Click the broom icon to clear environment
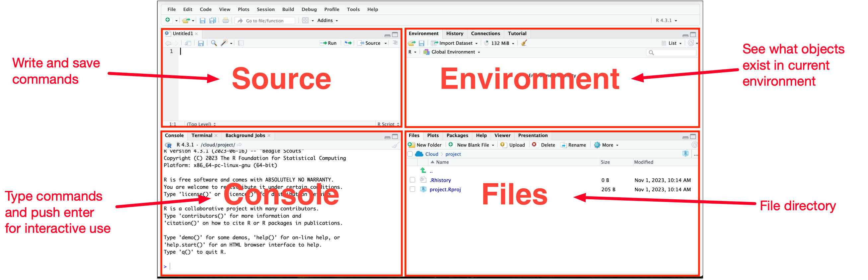This screenshot has height=280, width=868. point(524,43)
